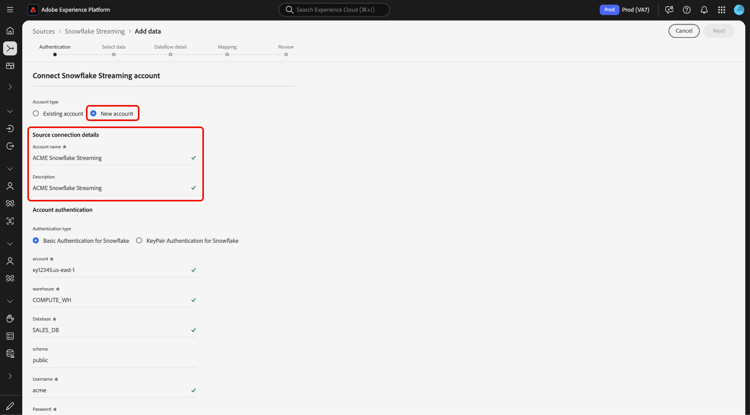Open the group icon above the face-scan icon

click(x=10, y=204)
